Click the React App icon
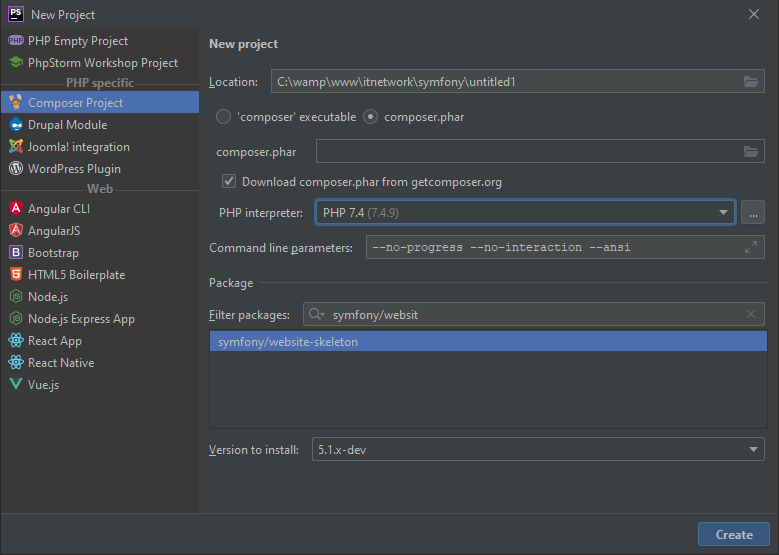The width and height of the screenshot is (779, 555). 16,340
